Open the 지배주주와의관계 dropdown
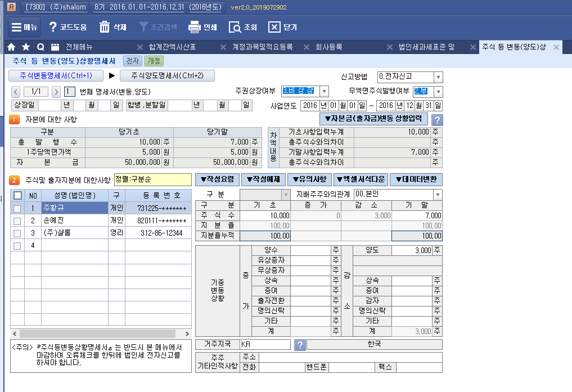This screenshot has width=572, height=392. (438, 195)
